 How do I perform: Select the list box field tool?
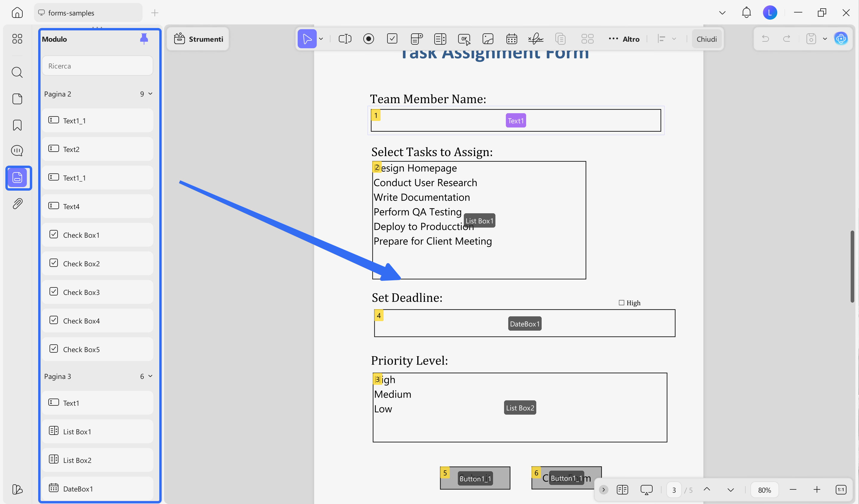click(x=440, y=39)
